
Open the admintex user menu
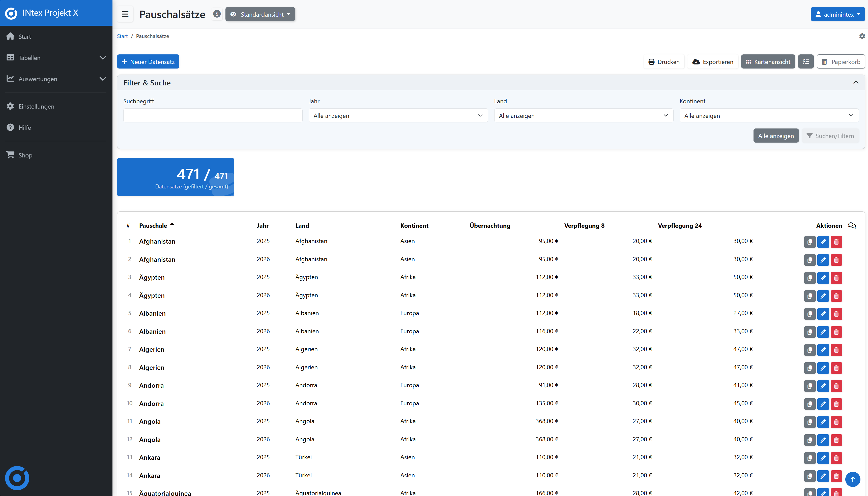pyautogui.click(x=838, y=14)
